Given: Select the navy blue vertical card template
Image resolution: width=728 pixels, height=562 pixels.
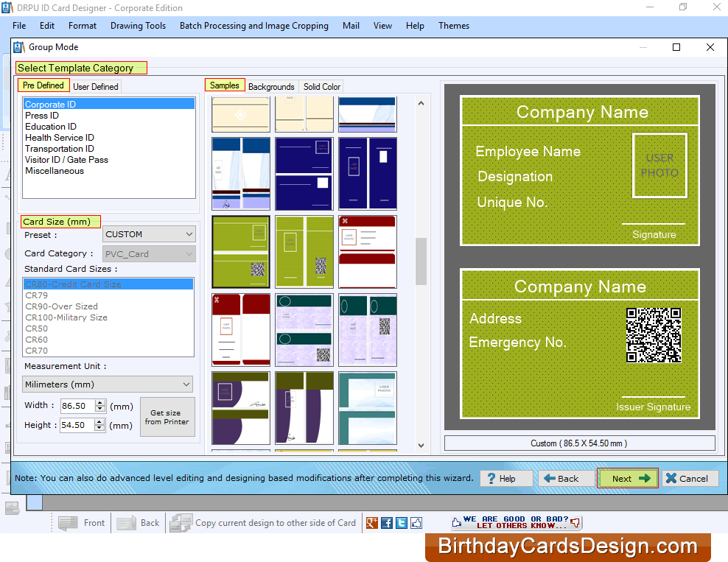Looking at the screenshot, I should click(367, 174).
